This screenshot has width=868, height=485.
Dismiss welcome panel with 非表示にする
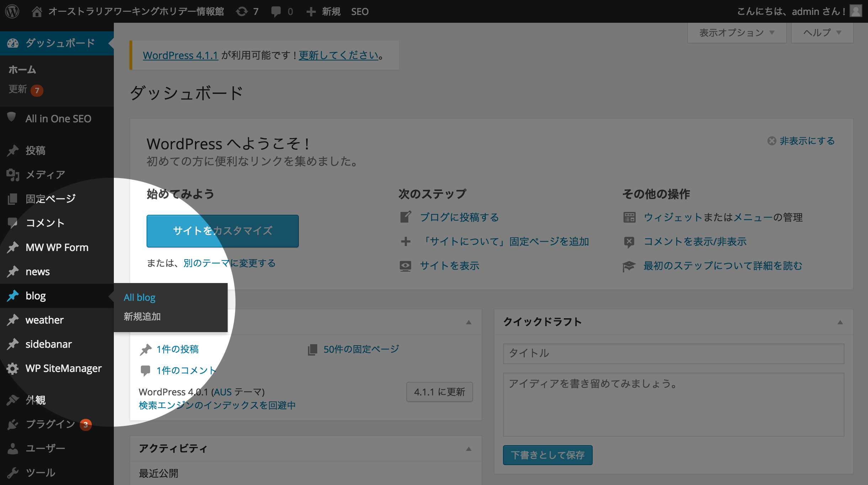(x=801, y=141)
